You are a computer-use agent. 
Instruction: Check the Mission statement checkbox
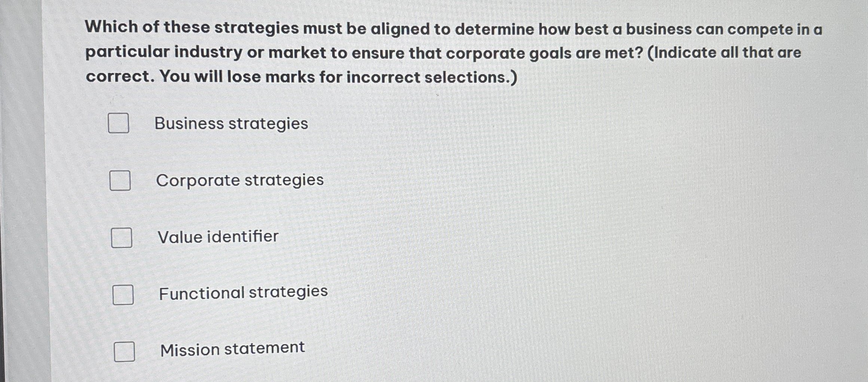pyautogui.click(x=125, y=352)
